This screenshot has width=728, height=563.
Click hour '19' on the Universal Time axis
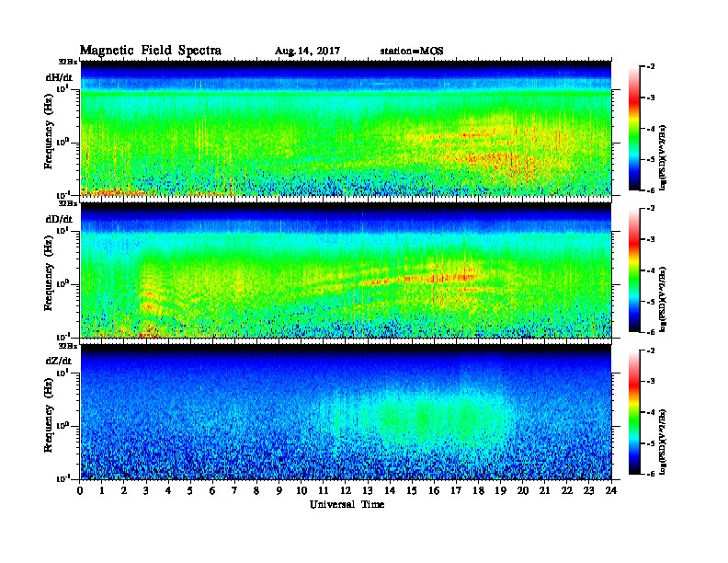(501, 491)
